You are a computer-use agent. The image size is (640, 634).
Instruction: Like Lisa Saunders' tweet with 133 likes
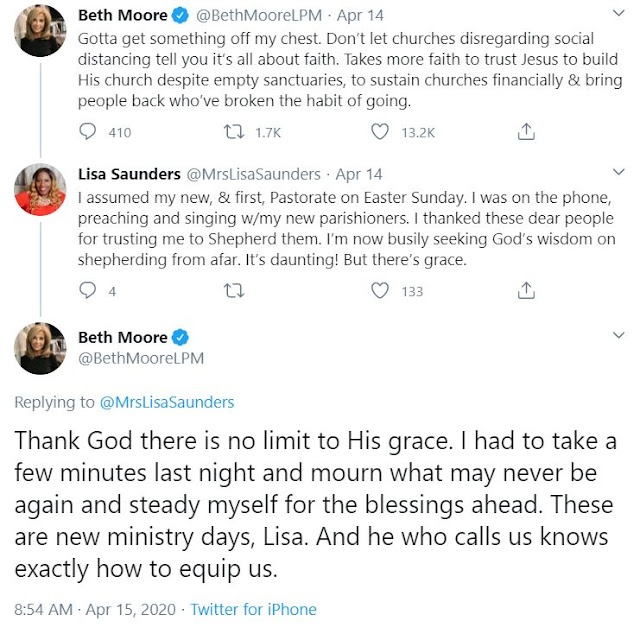[x=380, y=291]
